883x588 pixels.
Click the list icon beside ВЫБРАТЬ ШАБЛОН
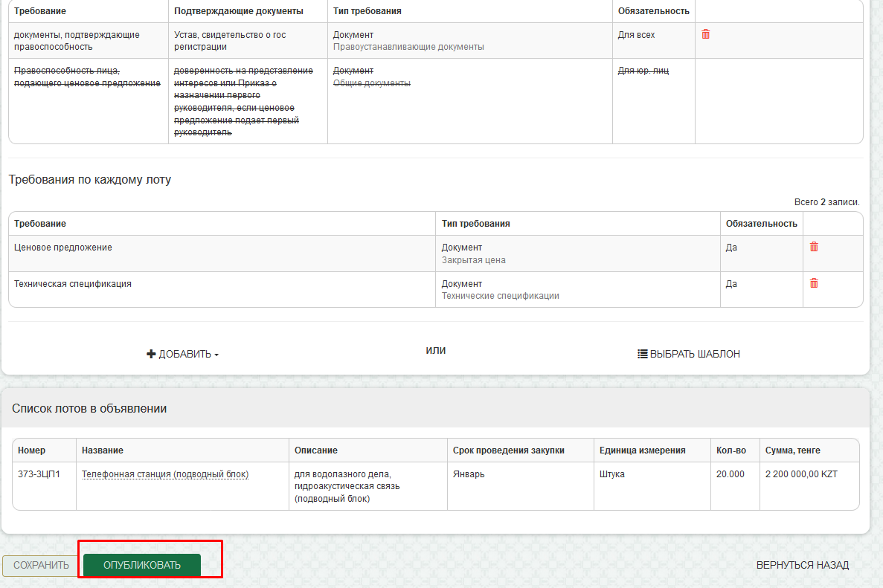(x=643, y=355)
